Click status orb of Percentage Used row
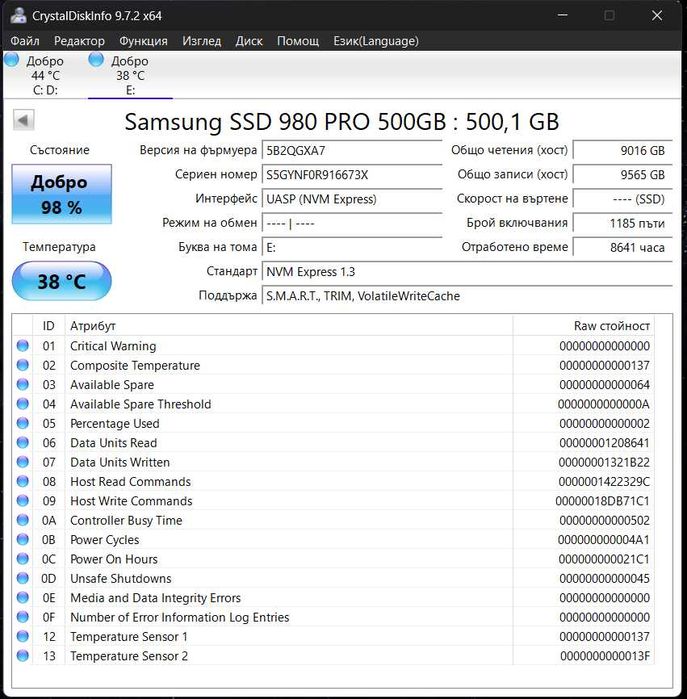This screenshot has width=687, height=699. click(23, 423)
